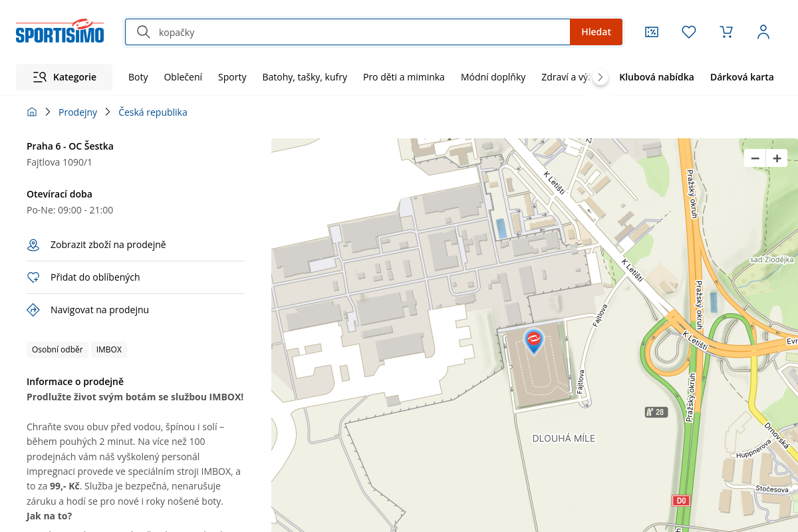Screen dimensions: 798x532
Task: Open the user account icon
Action: tap(763, 32)
